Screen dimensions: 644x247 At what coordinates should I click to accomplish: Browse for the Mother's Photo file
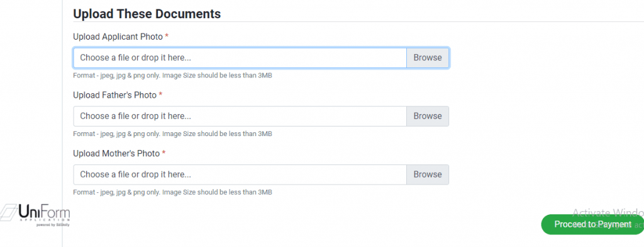428,175
